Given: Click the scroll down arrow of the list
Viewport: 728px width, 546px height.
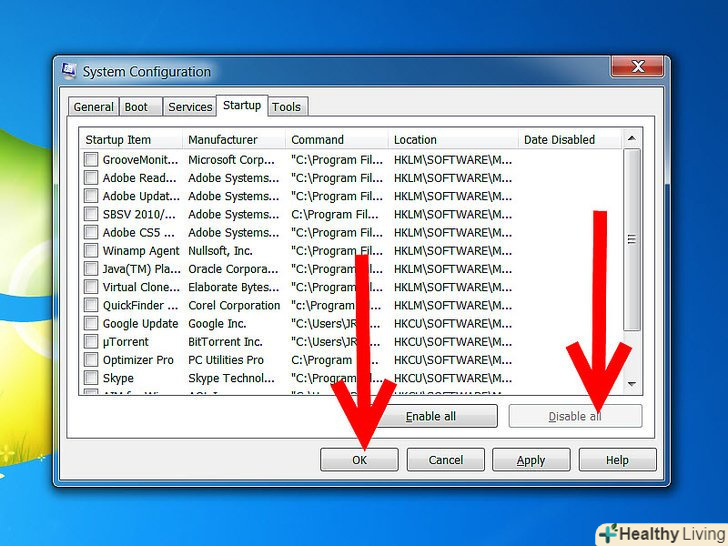Looking at the screenshot, I should 631,384.
